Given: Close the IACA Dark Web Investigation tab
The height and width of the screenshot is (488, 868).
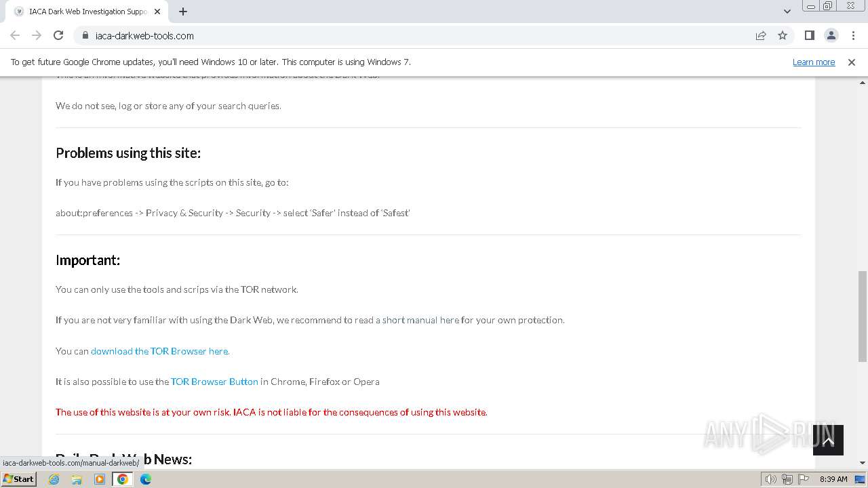Looking at the screenshot, I should [x=157, y=12].
